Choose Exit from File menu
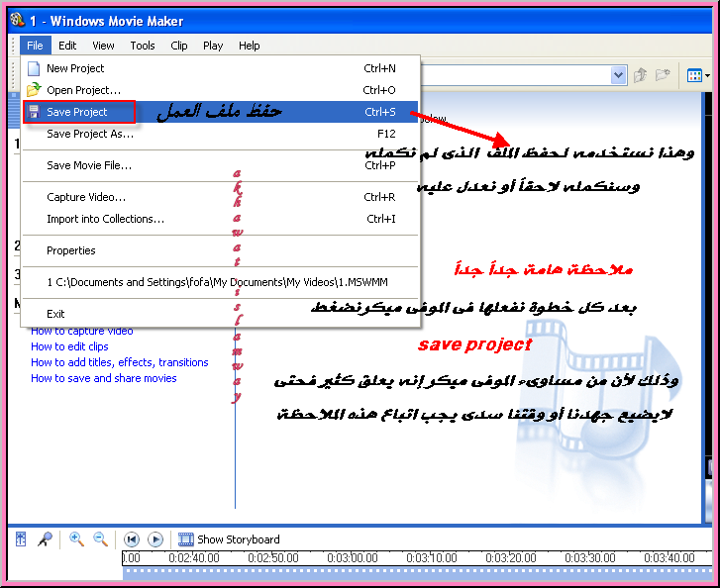720x588 pixels. pos(221,314)
